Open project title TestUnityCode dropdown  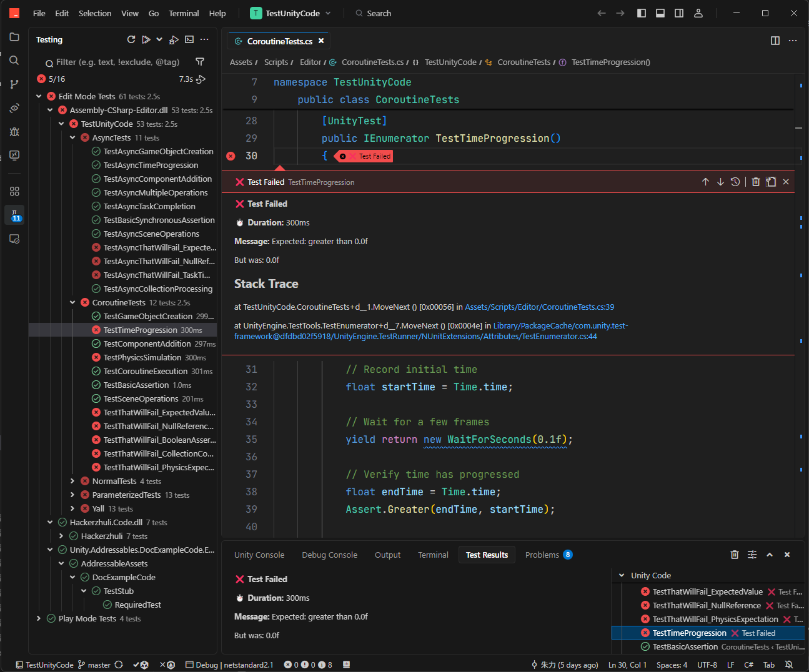[291, 13]
